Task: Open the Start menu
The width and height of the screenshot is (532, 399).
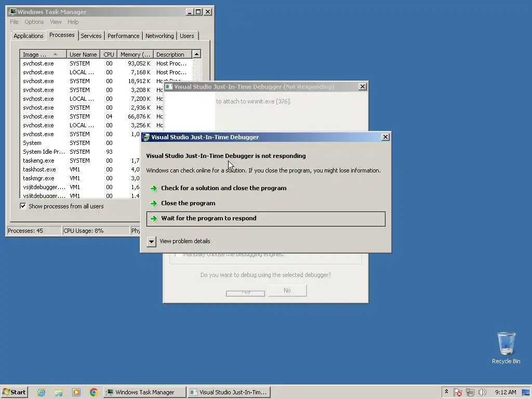Action: pyautogui.click(x=14, y=392)
